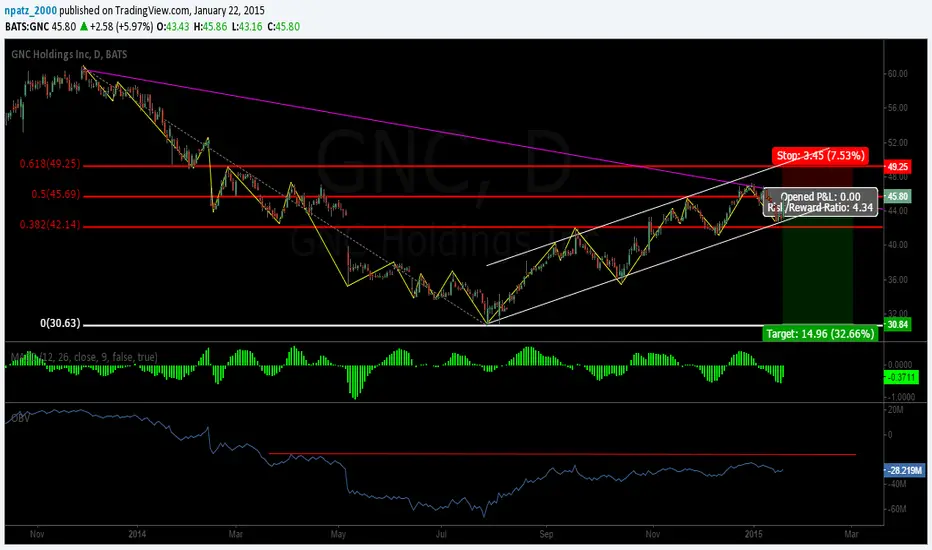Click the O:43.43 open price value
The image size is (932, 550).
173,27
